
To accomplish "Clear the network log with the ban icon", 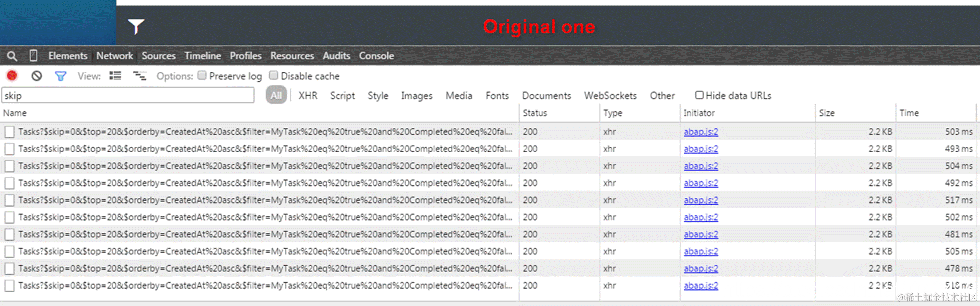I will click(36, 76).
